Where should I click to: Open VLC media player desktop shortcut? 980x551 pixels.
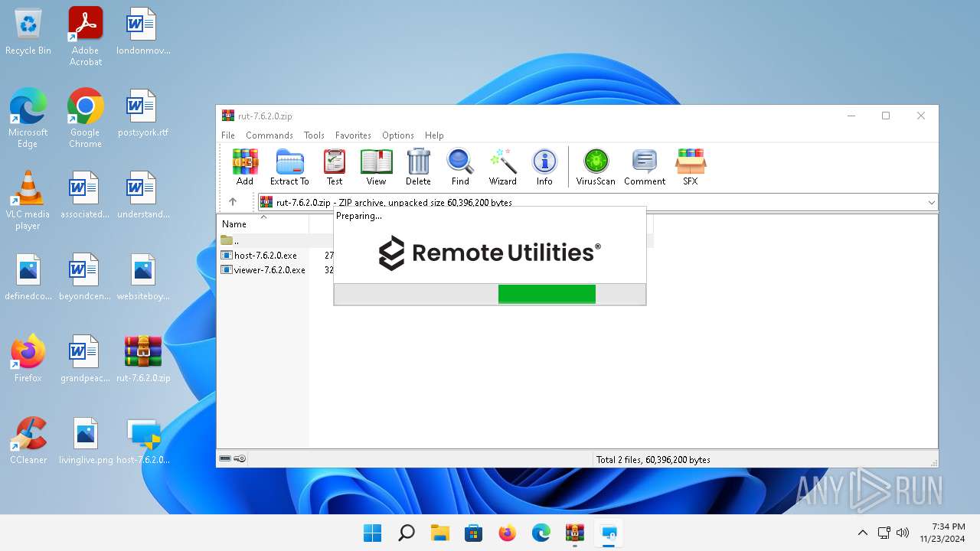coord(28,201)
